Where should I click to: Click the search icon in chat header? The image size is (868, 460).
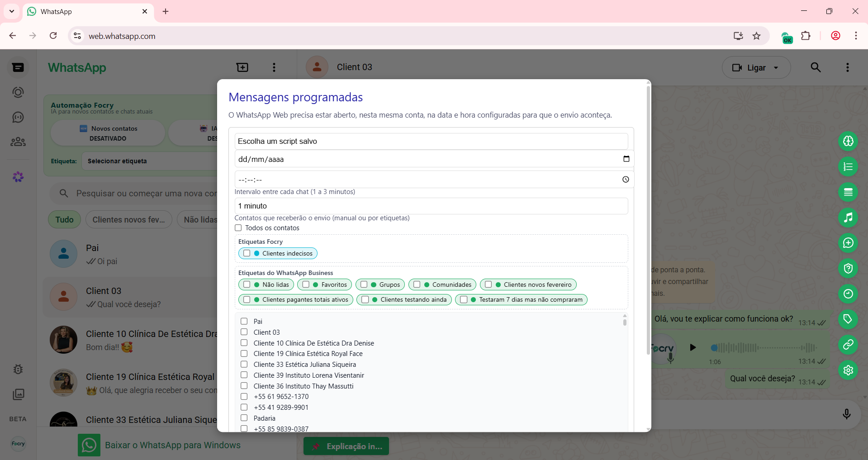coord(816,67)
